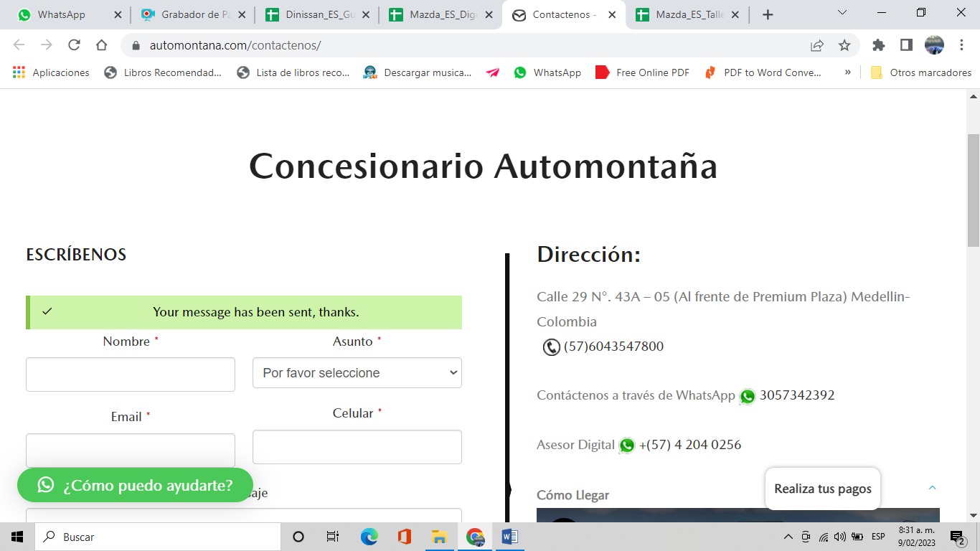
Task: Click the 'Realiza tus pagos' button
Action: coord(823,489)
